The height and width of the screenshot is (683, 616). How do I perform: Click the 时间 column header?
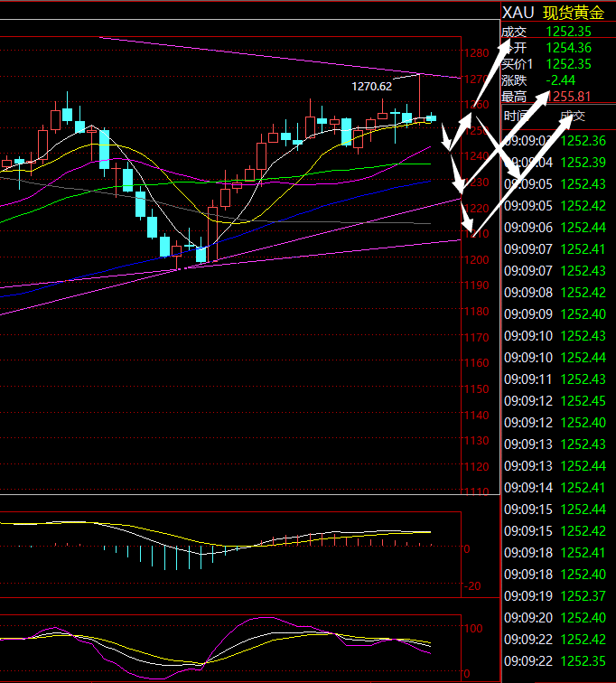click(517, 117)
